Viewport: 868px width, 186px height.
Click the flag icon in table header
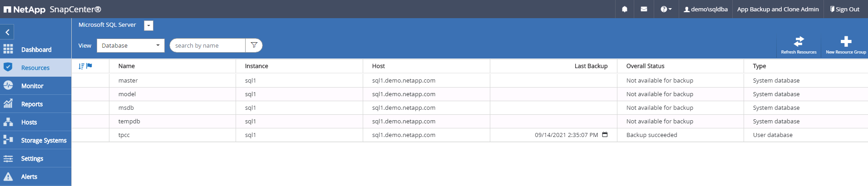[89, 66]
